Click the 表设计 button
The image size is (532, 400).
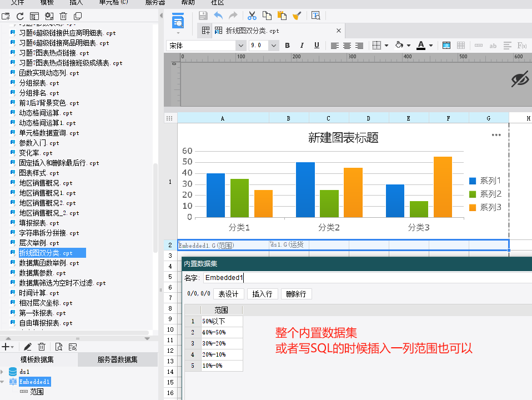pyautogui.click(x=228, y=294)
